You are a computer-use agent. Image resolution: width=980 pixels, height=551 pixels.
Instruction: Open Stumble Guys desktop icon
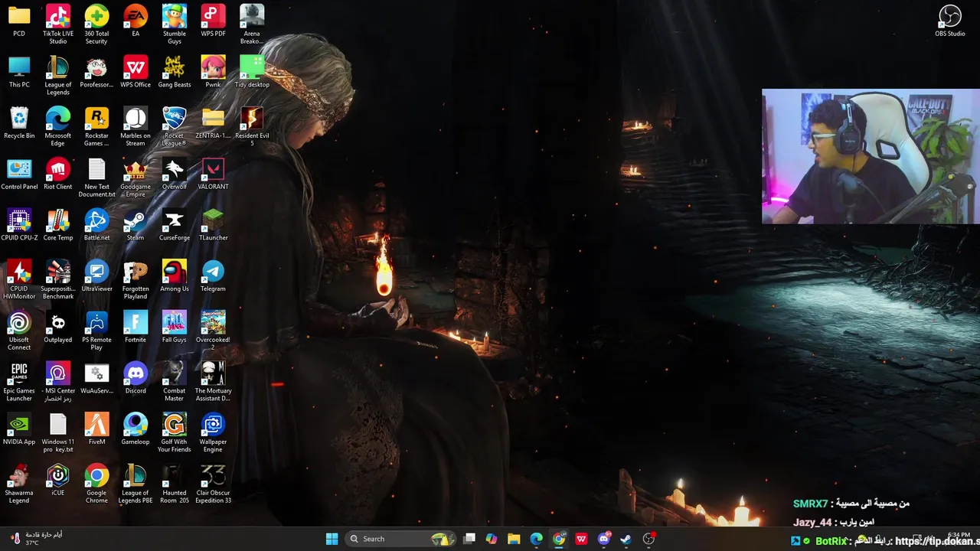(175, 24)
